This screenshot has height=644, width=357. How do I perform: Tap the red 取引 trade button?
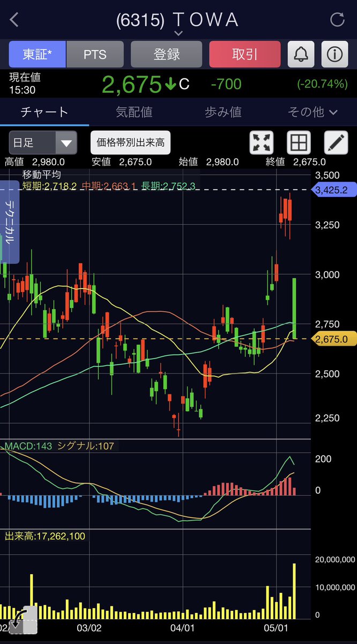pos(245,54)
